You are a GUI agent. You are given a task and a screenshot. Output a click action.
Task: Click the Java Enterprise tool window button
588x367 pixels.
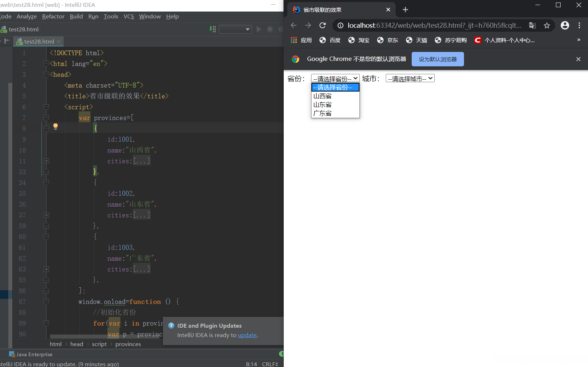tap(31, 354)
